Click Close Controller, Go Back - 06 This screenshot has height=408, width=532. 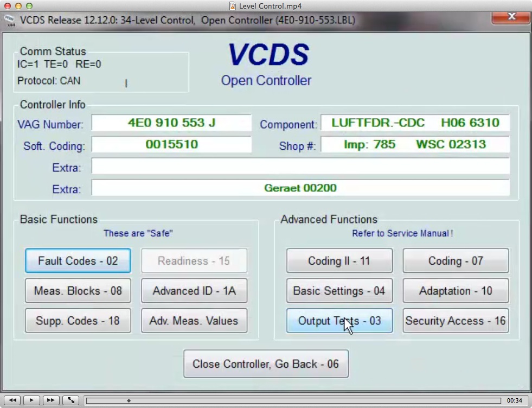click(x=266, y=364)
